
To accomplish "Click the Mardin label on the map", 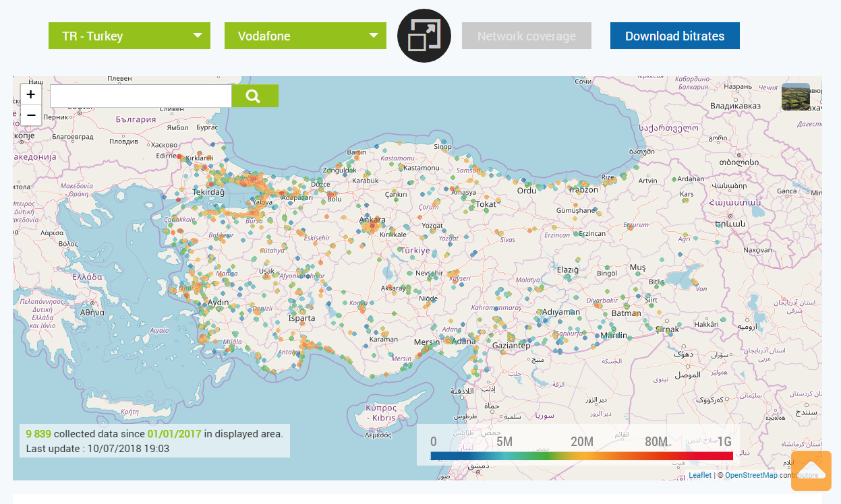I will coord(614,335).
